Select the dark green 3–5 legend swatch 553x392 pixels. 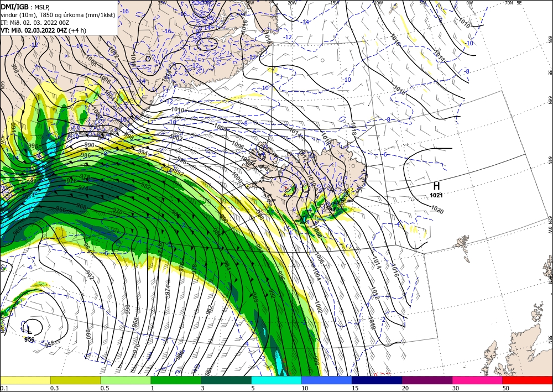click(226, 380)
